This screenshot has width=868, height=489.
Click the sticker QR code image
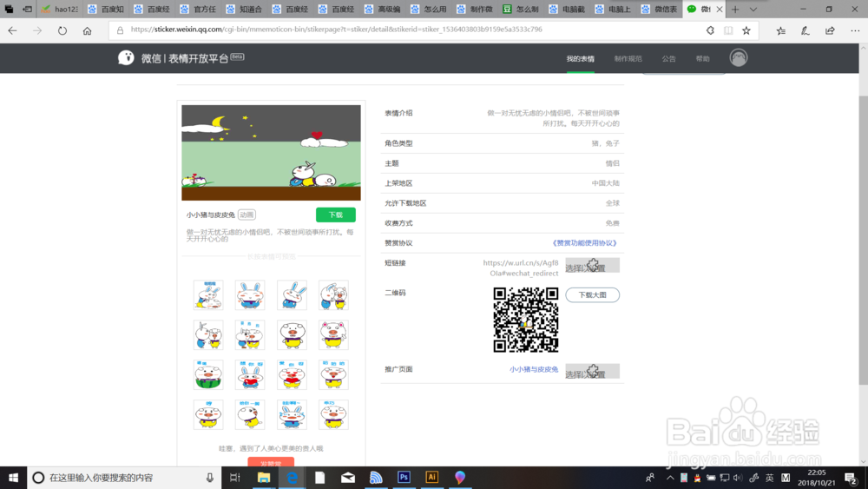point(526,320)
